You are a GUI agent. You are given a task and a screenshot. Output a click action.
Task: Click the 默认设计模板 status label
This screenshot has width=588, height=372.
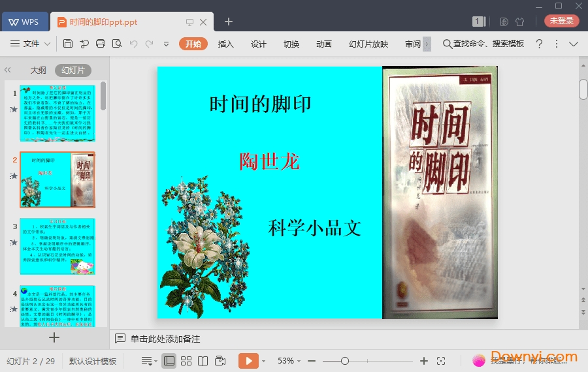(93, 361)
